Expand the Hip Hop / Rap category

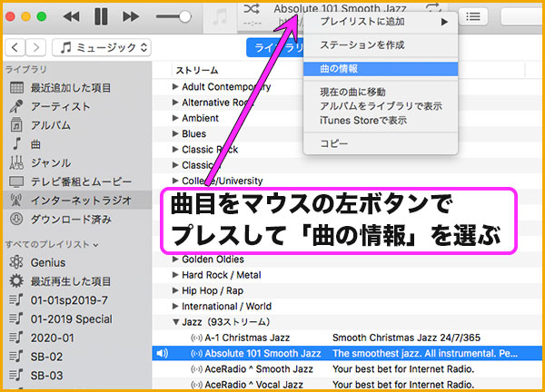tap(175, 290)
